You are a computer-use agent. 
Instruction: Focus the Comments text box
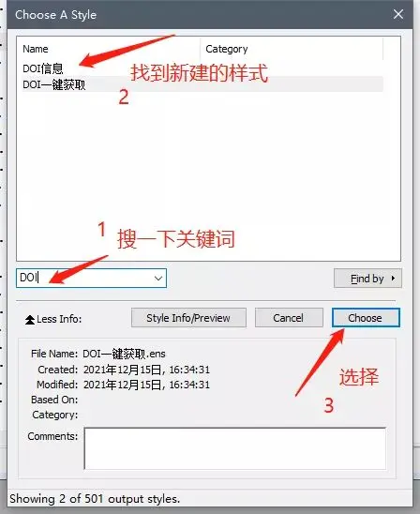pyautogui.click(x=235, y=448)
